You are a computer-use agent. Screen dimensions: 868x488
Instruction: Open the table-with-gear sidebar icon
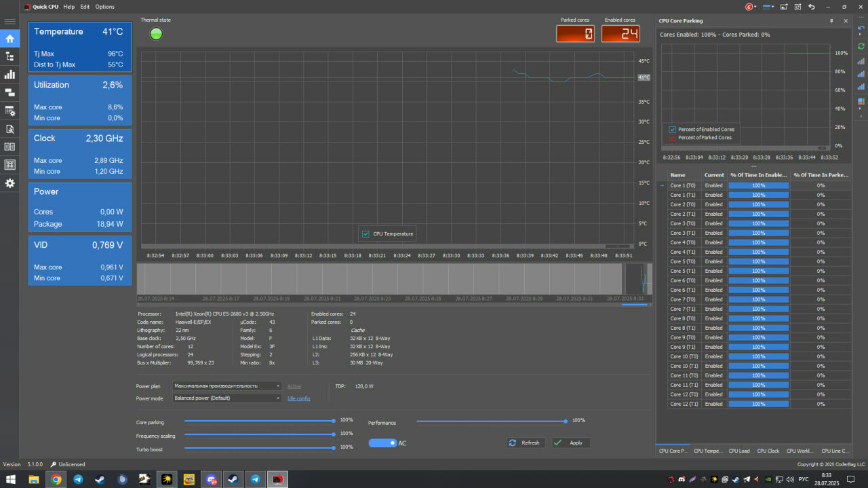point(9,111)
